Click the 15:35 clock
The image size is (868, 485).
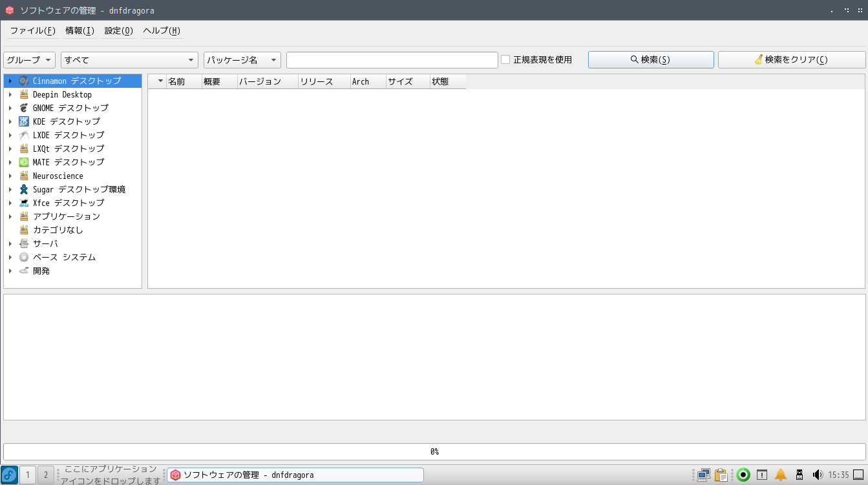coord(839,475)
